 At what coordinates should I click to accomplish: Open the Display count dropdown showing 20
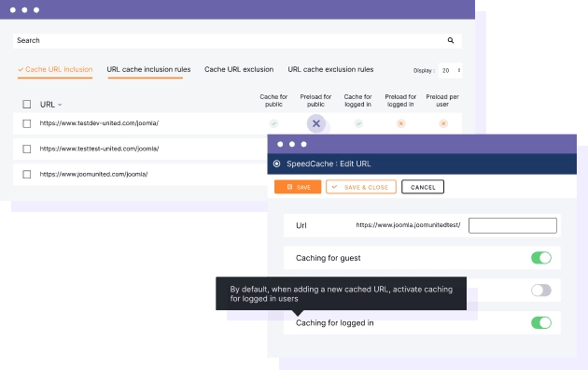(450, 71)
